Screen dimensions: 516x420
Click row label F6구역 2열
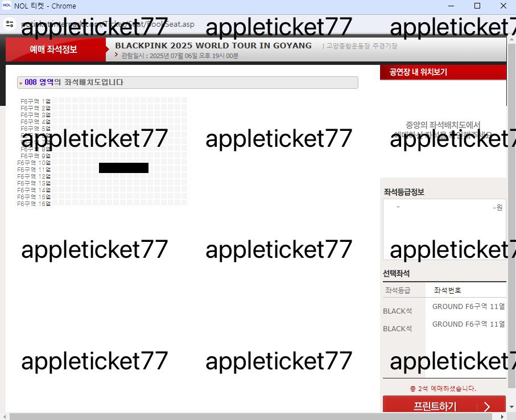(35, 108)
